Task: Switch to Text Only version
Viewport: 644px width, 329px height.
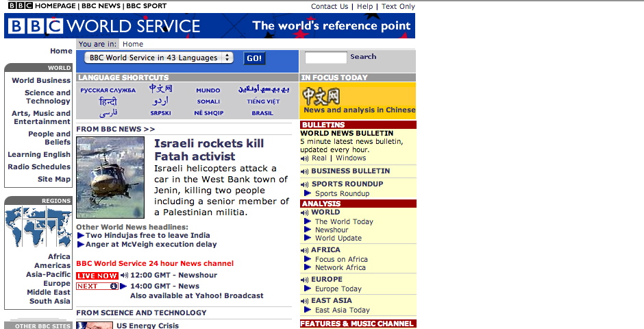Action: click(398, 7)
